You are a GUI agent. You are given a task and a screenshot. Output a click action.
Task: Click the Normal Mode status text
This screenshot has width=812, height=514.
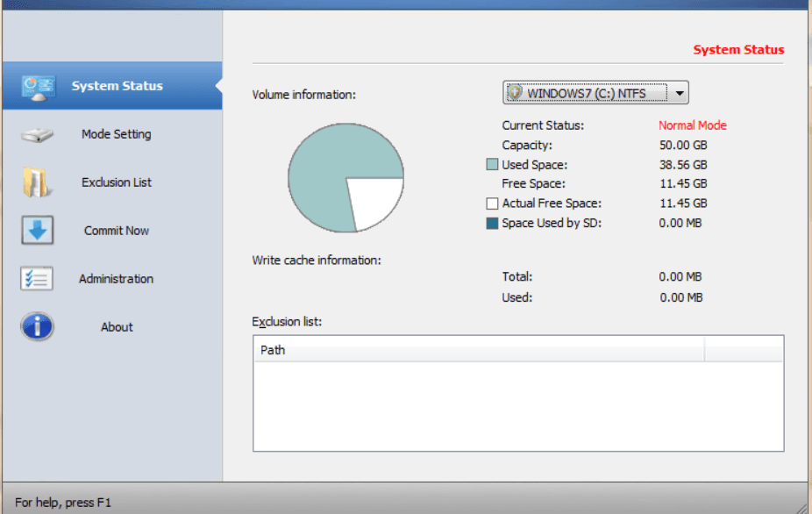pyautogui.click(x=693, y=125)
